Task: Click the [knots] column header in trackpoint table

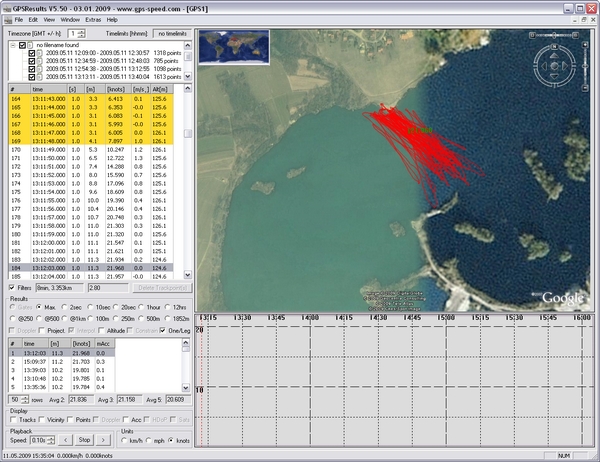Action: [x=118, y=89]
